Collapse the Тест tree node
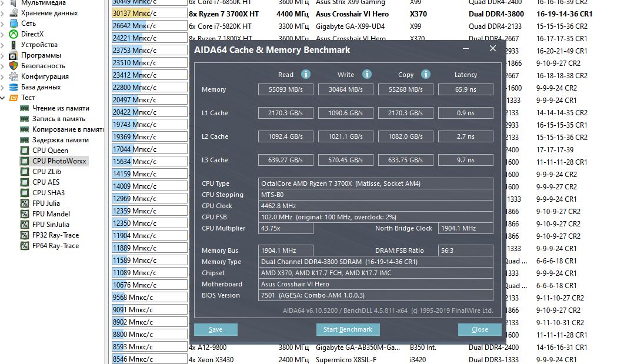Viewport: 634px width, 364px height. coord(4,98)
